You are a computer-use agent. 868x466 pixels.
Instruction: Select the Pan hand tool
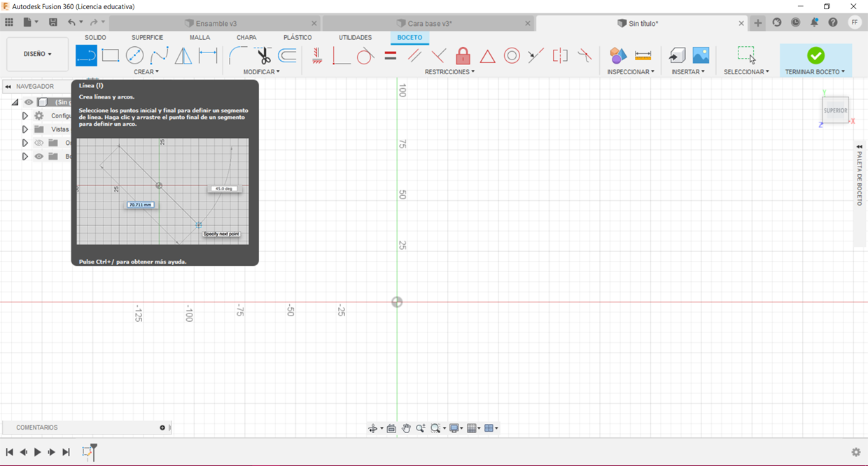[407, 428]
